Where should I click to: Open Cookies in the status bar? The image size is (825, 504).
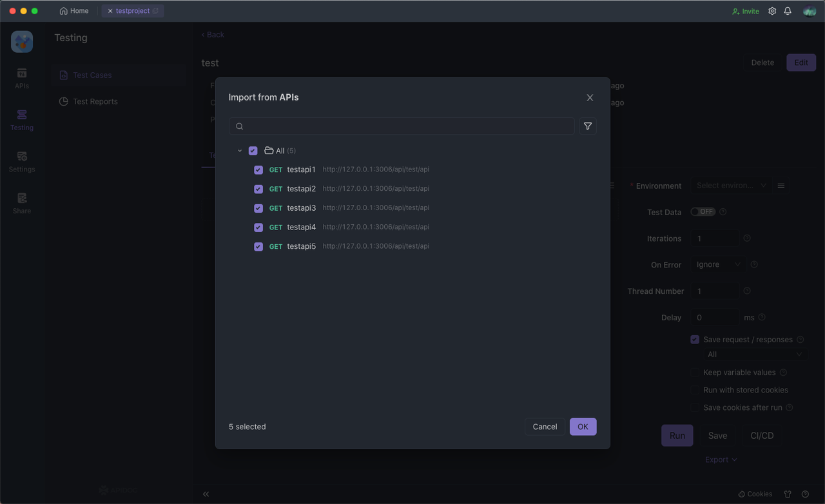click(x=755, y=494)
